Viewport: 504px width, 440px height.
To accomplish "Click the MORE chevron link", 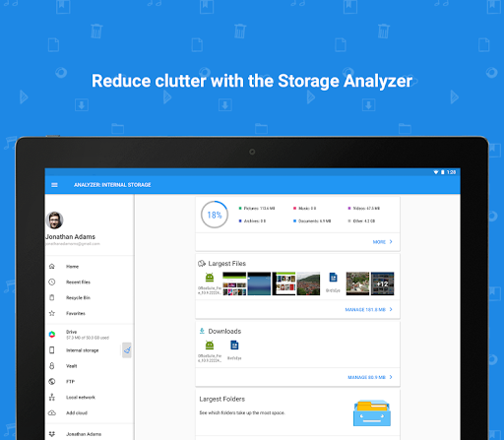I will [383, 242].
